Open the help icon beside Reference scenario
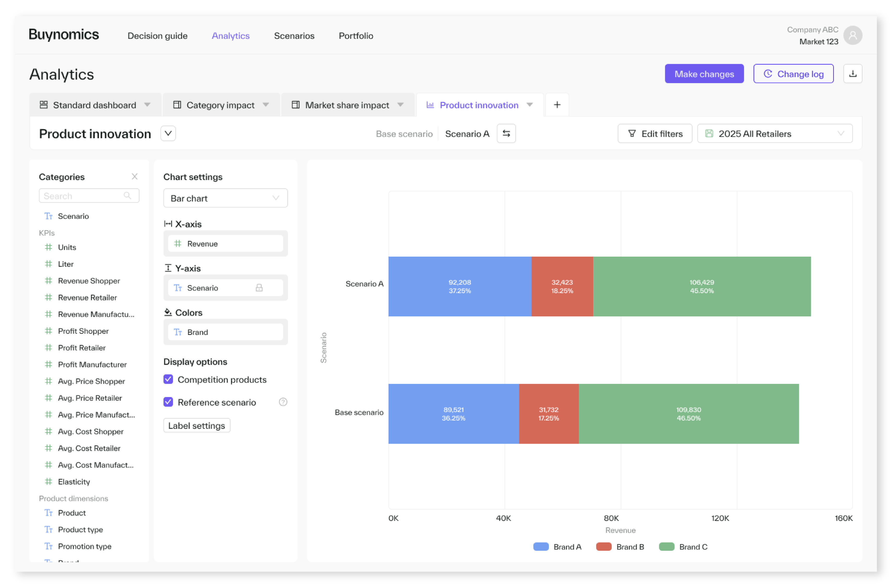Image resolution: width=892 pixels, height=588 pixels. coord(283,402)
